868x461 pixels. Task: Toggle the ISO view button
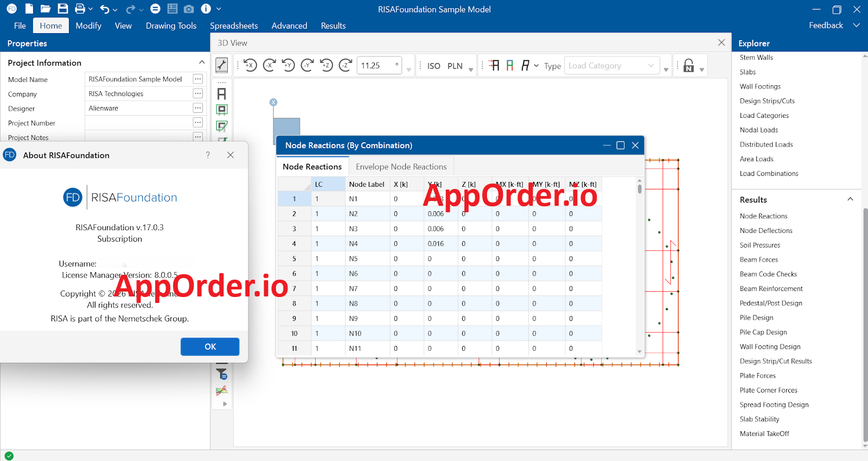[433, 66]
